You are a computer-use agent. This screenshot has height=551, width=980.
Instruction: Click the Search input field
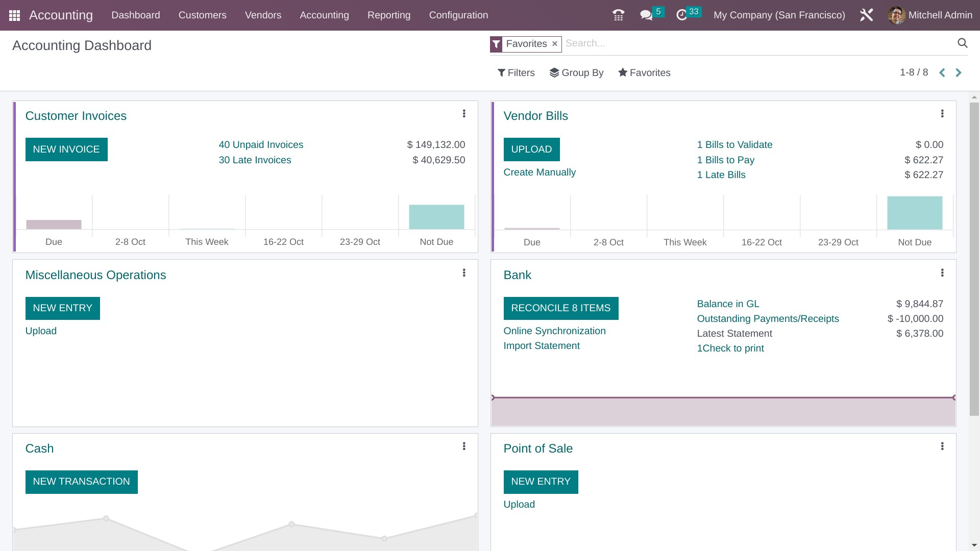[x=758, y=44]
